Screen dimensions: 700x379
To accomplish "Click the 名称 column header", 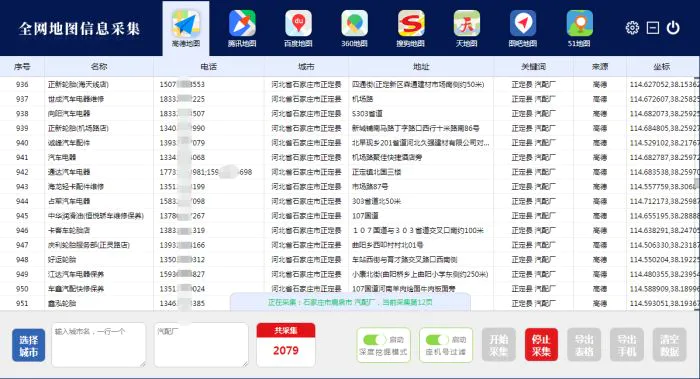I will tap(99, 67).
